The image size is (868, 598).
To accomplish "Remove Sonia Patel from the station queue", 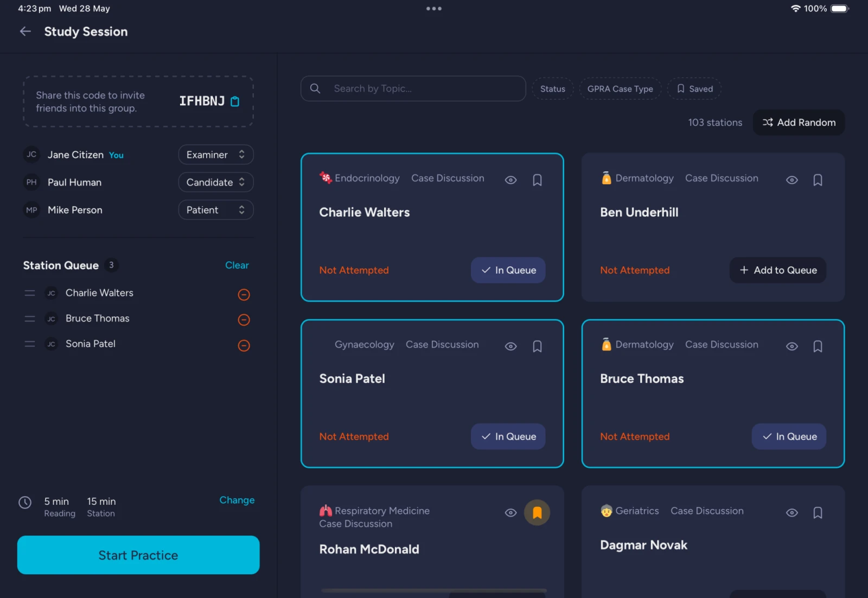I will 244,345.
